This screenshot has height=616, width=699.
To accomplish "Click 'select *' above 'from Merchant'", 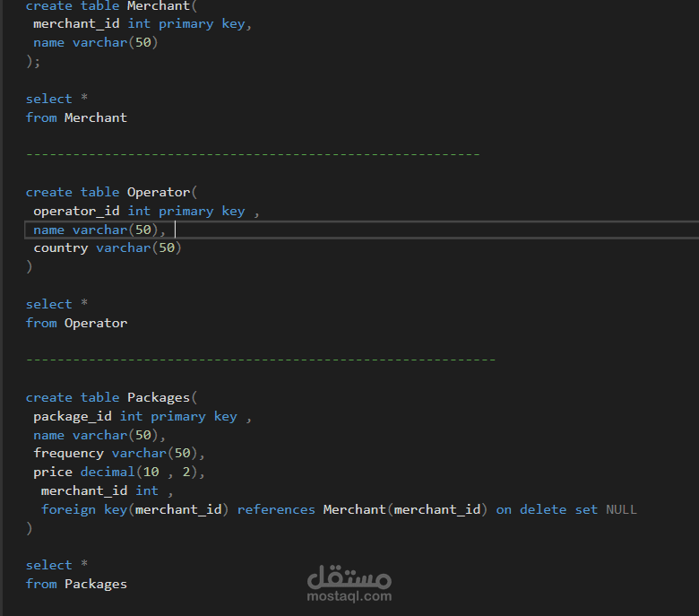I will [x=56, y=99].
